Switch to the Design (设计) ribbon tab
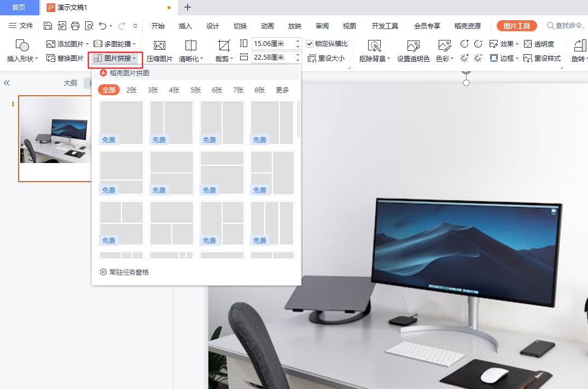The height and width of the screenshot is (389, 588). click(213, 26)
